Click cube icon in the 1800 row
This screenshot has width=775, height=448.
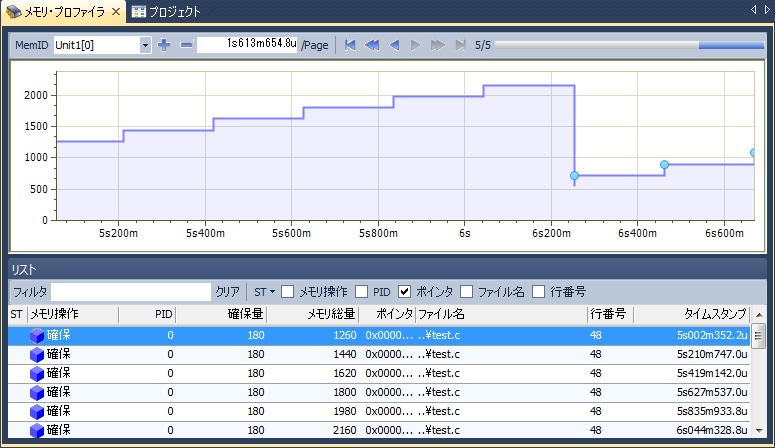click(37, 393)
